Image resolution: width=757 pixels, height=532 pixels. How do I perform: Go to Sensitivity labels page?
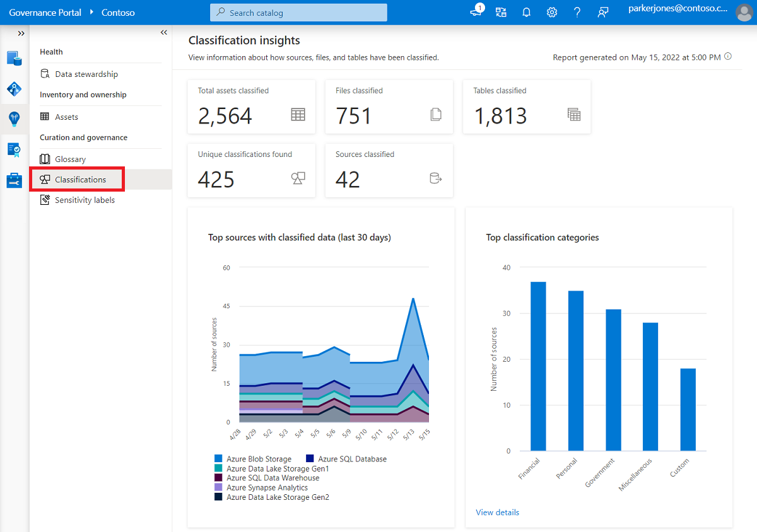point(85,200)
